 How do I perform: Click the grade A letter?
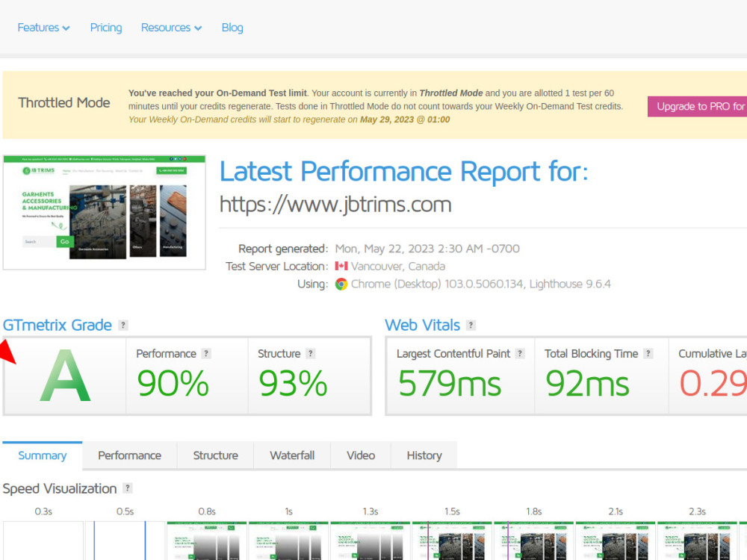click(x=65, y=376)
